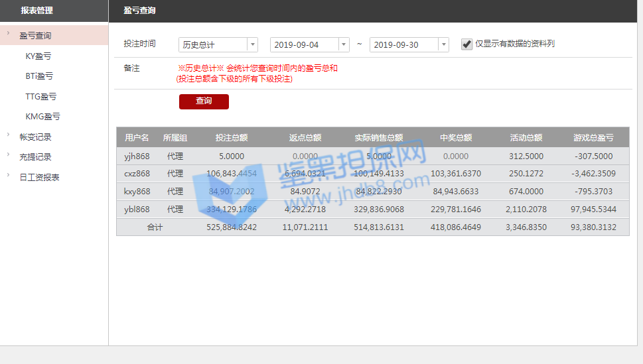This screenshot has width=643, height=364.
Task: Open BTi盈亏 submenu item
Action: point(39,76)
